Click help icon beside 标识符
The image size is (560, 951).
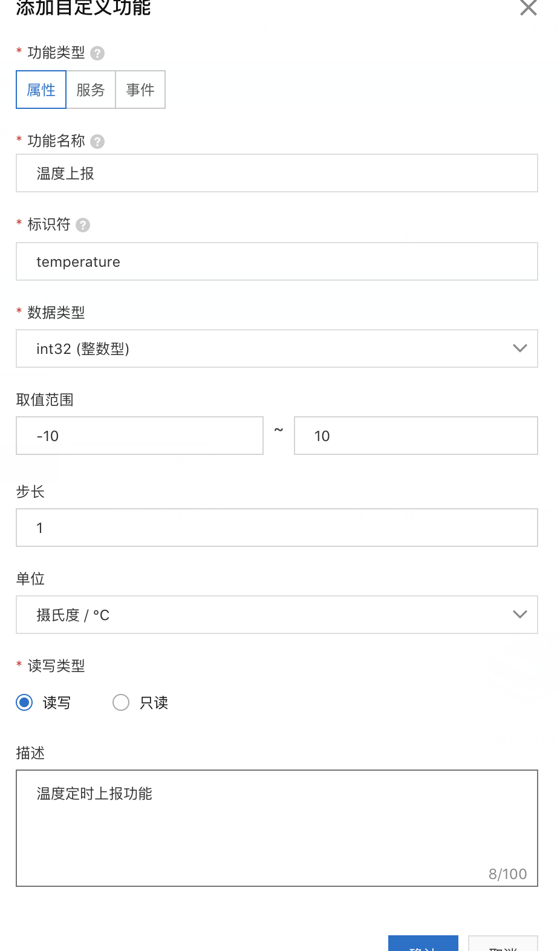coord(83,225)
